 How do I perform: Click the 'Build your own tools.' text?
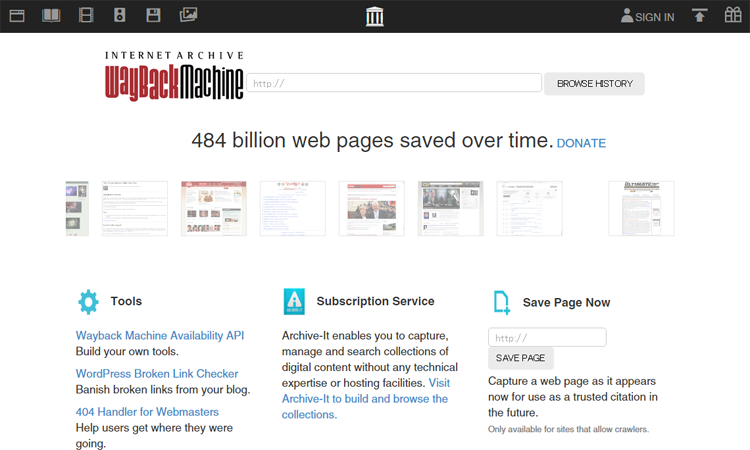pyautogui.click(x=127, y=351)
